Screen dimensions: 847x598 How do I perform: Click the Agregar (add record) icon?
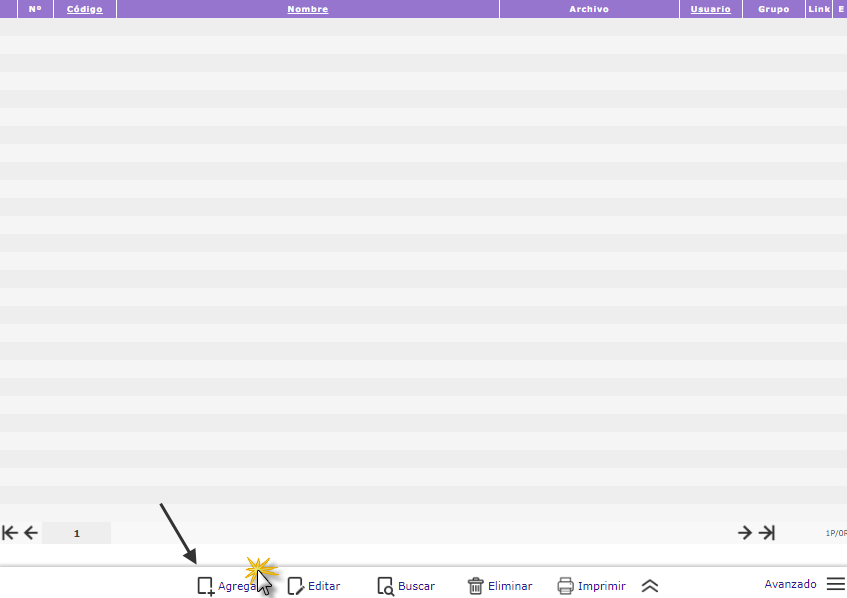[206, 586]
